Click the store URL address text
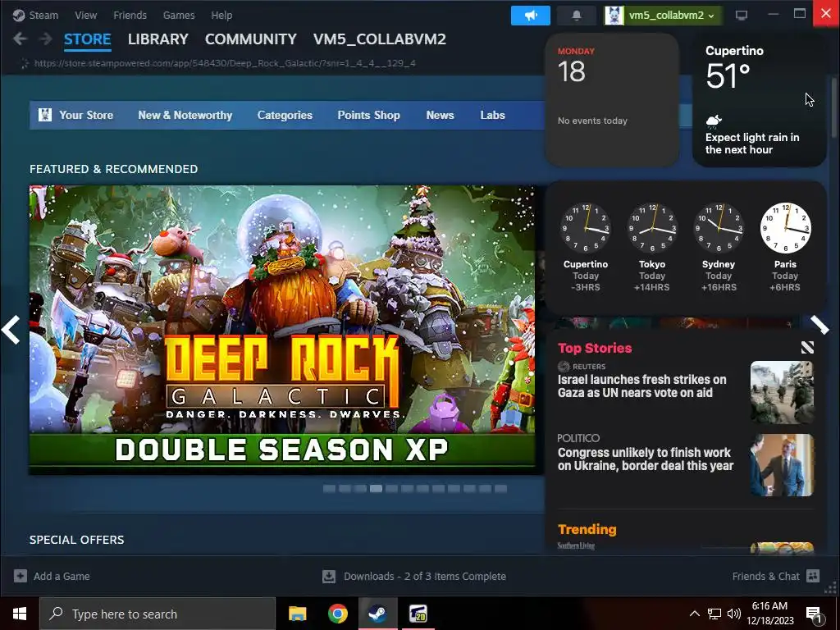The width and height of the screenshot is (840, 630). tap(225, 63)
